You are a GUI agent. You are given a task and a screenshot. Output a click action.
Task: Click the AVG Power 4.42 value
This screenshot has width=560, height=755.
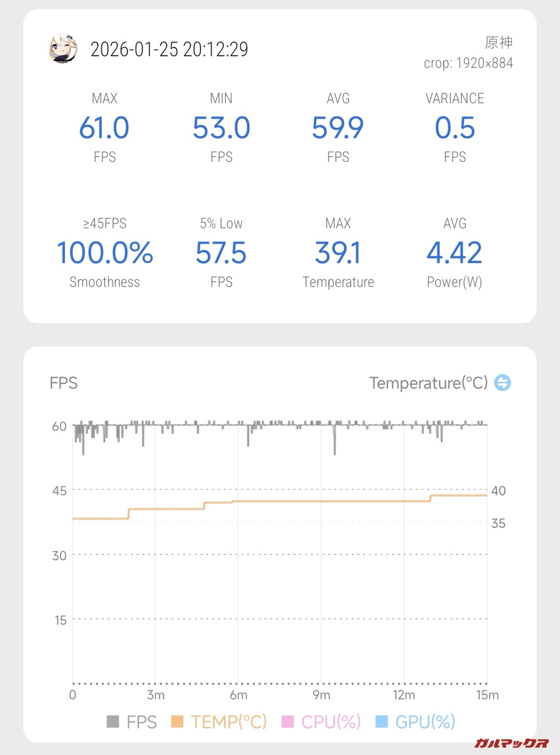coord(455,253)
